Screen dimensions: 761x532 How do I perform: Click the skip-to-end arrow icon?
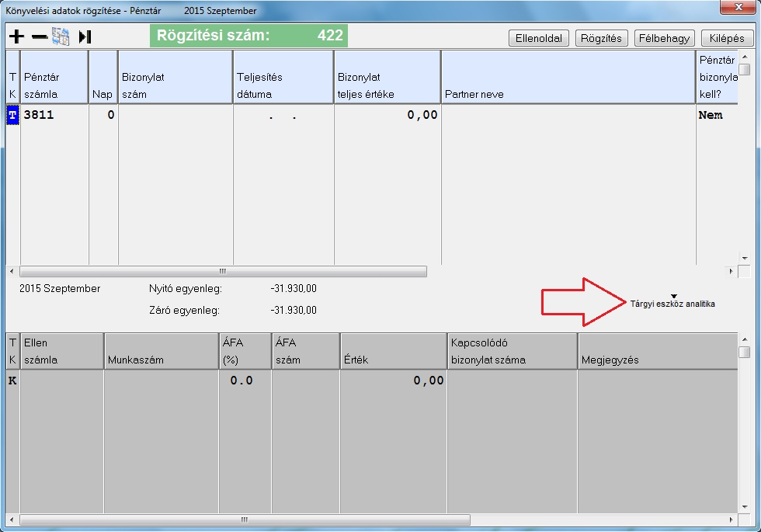pyautogui.click(x=85, y=37)
